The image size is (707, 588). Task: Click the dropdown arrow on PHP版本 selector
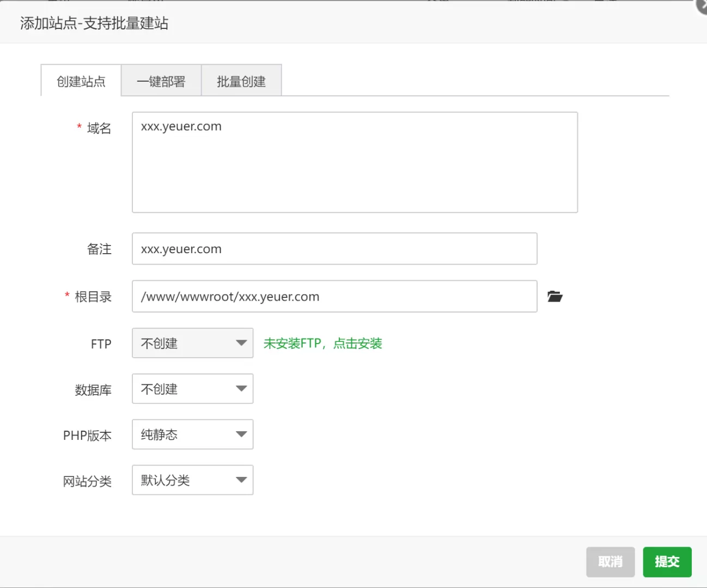pos(241,434)
